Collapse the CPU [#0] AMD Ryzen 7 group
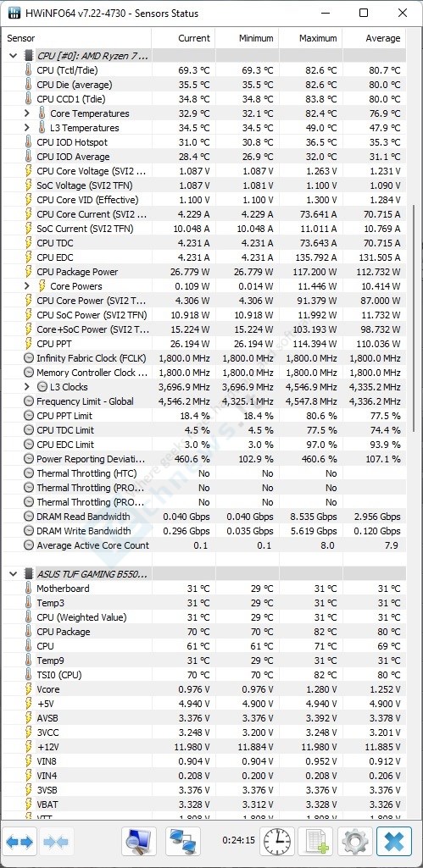This screenshot has width=423, height=868. tap(13, 56)
